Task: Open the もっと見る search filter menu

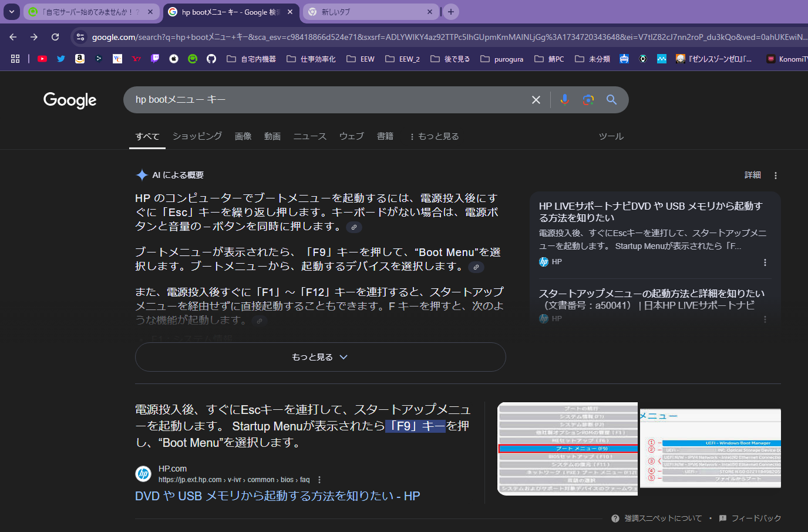Action: (x=435, y=136)
